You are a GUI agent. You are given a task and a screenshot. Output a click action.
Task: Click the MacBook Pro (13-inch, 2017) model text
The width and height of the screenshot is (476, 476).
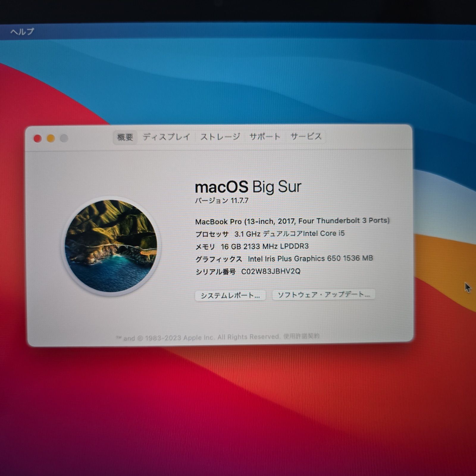coord(292,221)
